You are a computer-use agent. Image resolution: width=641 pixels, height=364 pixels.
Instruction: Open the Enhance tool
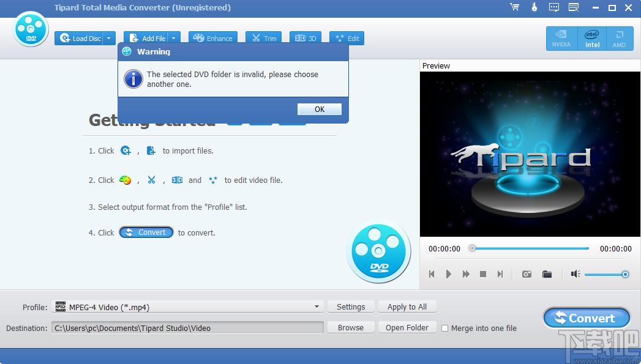(x=213, y=39)
